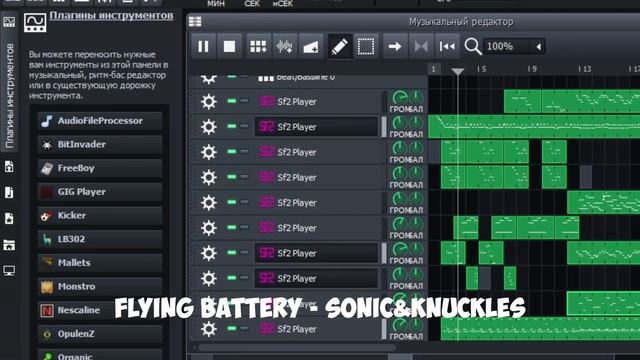Click the oscilloscope icon beside the plugins heading
The image size is (640, 360).
(x=35, y=22)
